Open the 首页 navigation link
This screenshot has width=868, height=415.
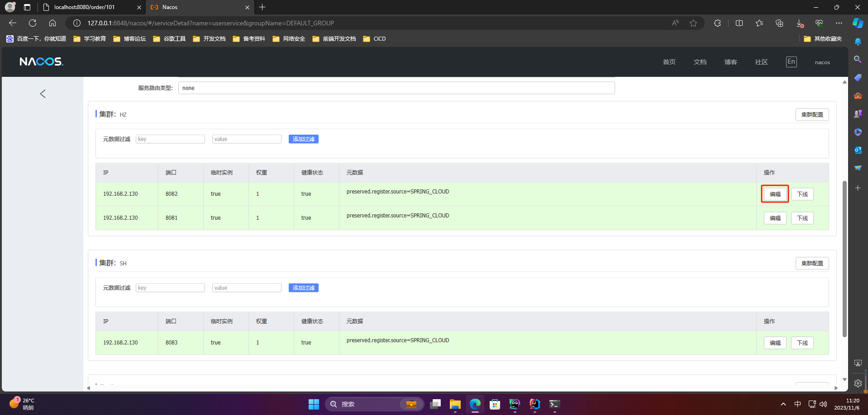pyautogui.click(x=669, y=62)
